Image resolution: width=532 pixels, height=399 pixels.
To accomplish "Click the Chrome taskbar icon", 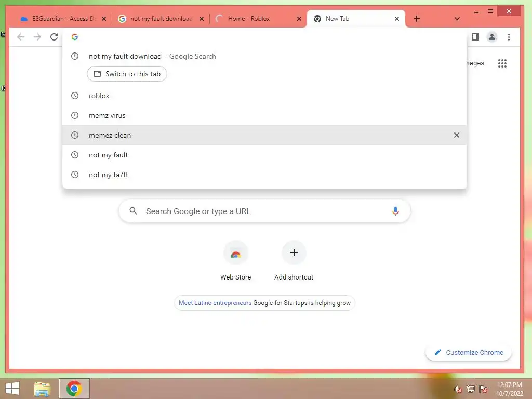I will 74,389.
